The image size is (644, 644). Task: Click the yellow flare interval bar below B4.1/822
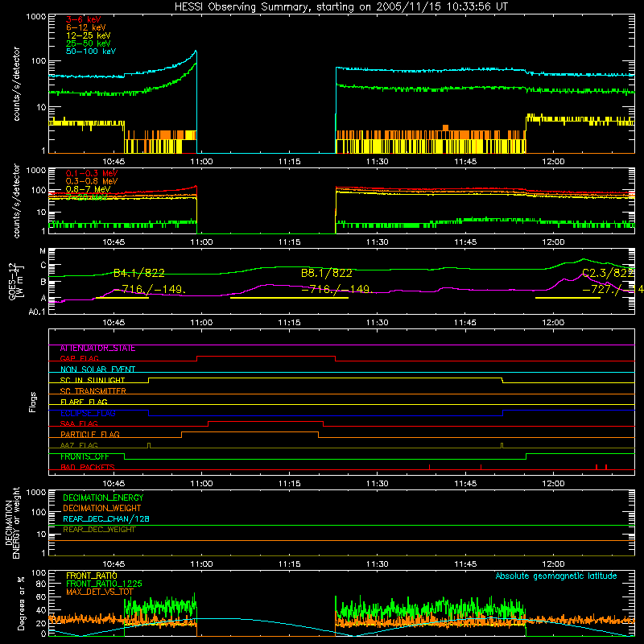pyautogui.click(x=122, y=298)
